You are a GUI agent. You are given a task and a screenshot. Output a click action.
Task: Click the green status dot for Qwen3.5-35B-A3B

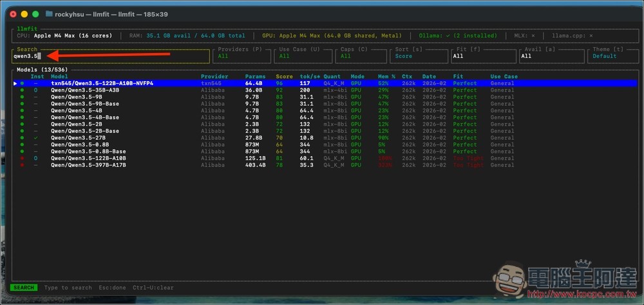pyautogui.click(x=22, y=90)
